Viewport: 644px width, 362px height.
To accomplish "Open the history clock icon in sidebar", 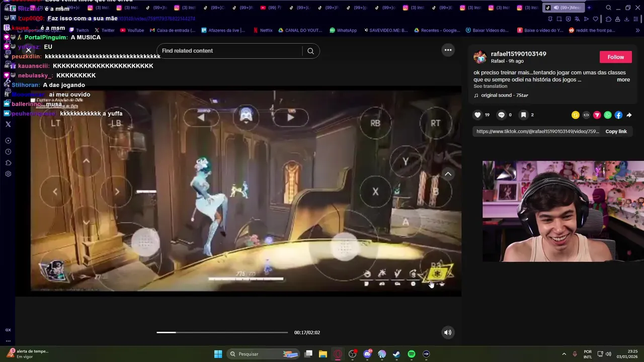I will [x=8, y=152].
